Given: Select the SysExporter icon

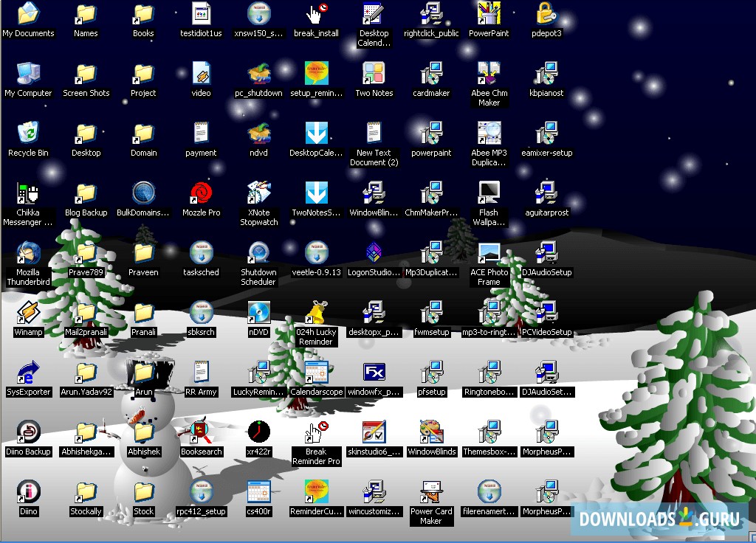Looking at the screenshot, I should tap(28, 372).
